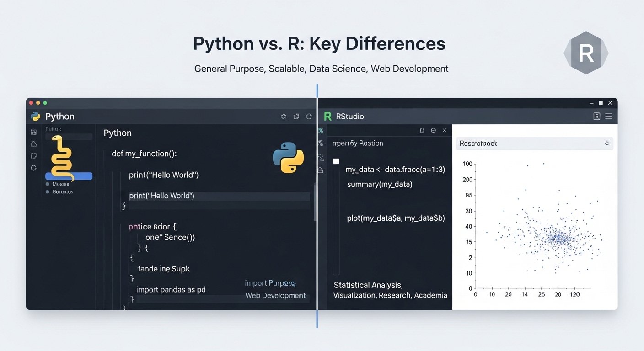
Task: Click the Python snake logo watermark in the editor
Action: [x=288, y=159]
